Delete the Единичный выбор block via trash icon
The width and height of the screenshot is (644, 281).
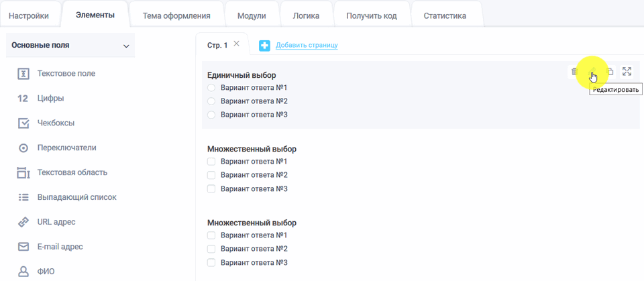pyautogui.click(x=574, y=72)
